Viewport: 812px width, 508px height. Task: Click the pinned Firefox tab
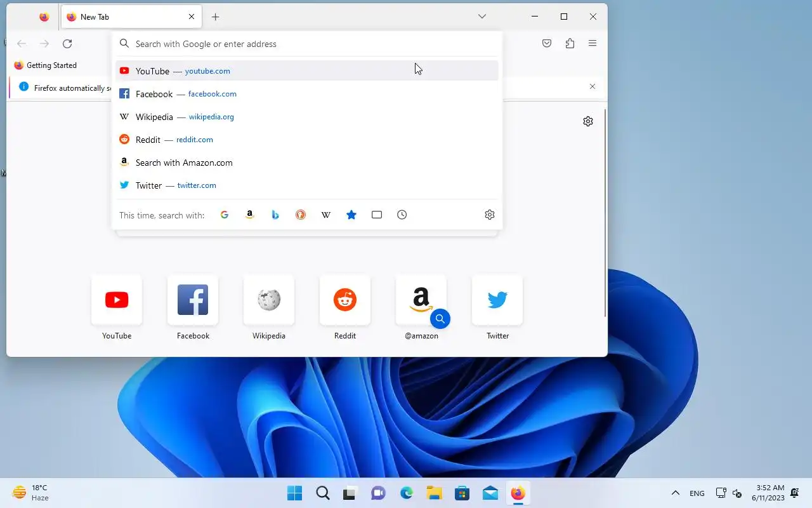pos(44,17)
